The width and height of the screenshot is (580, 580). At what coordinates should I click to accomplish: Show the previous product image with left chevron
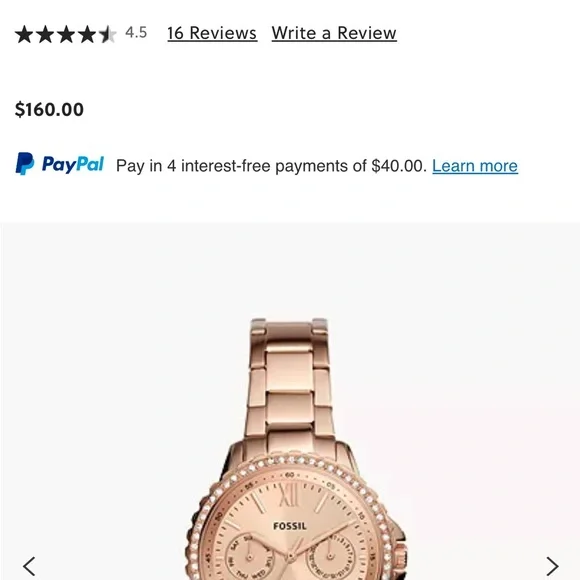pyautogui.click(x=29, y=566)
